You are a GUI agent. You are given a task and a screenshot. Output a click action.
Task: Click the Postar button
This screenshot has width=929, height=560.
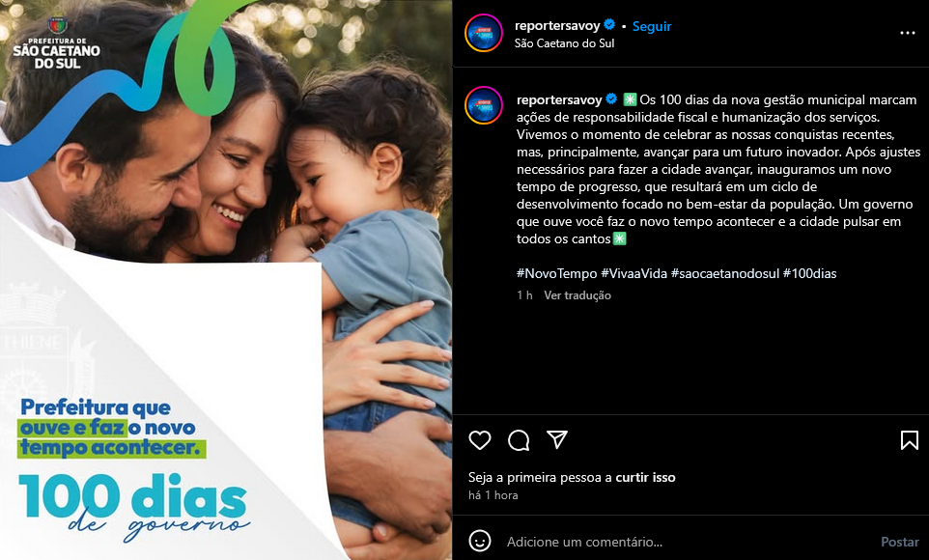pos(899,542)
